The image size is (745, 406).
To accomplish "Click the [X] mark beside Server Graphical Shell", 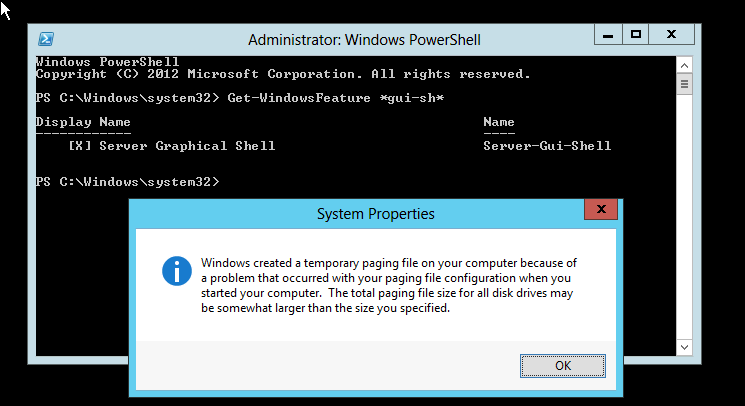I will [79, 146].
